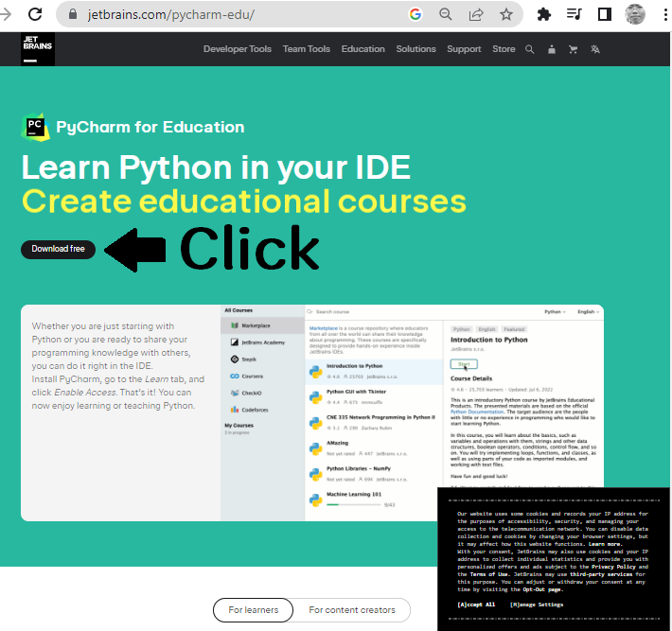Click Python Libraries - NumPy course row
Image resolution: width=672 pixels, height=631 pixels.
(x=374, y=474)
